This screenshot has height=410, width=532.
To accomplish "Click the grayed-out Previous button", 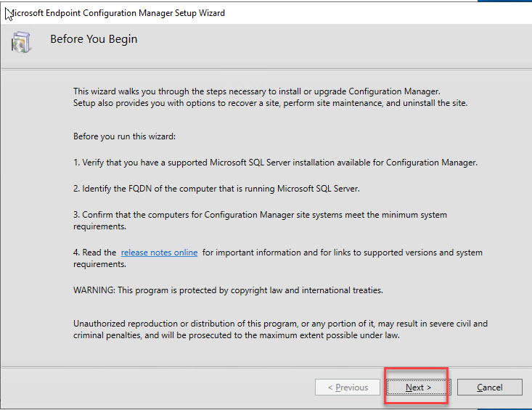I will coord(348,388).
